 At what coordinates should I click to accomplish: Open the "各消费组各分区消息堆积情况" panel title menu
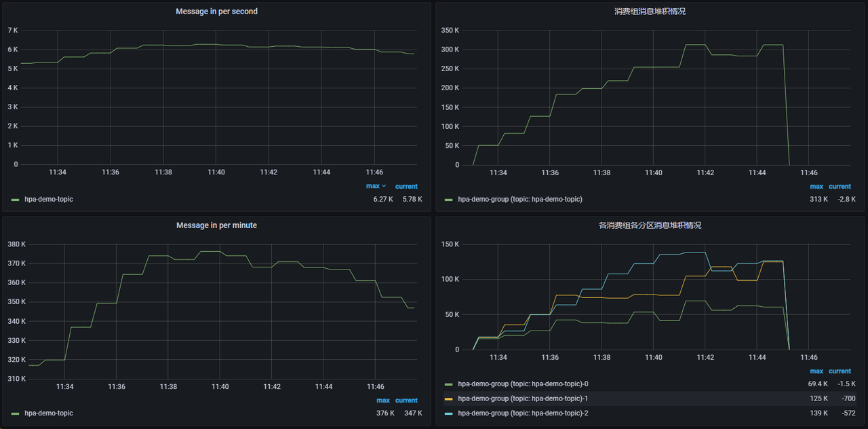(650, 225)
